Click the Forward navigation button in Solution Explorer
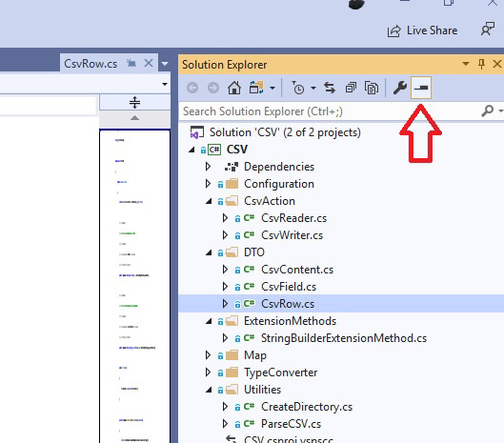 213,88
